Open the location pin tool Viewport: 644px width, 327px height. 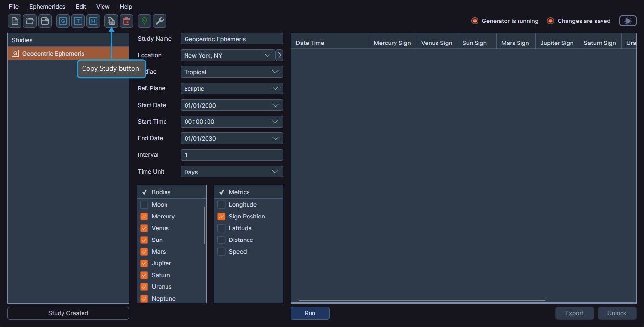(144, 21)
